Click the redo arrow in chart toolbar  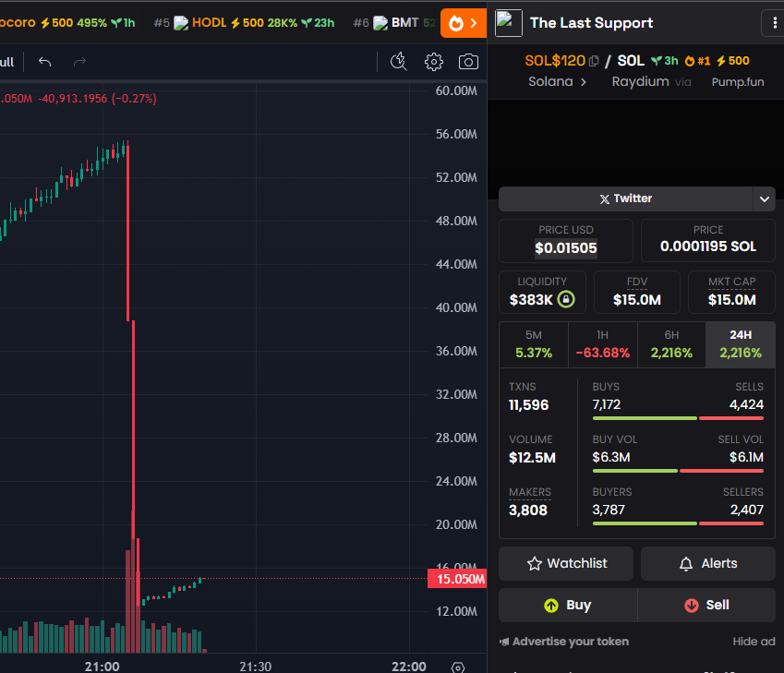coord(79,62)
